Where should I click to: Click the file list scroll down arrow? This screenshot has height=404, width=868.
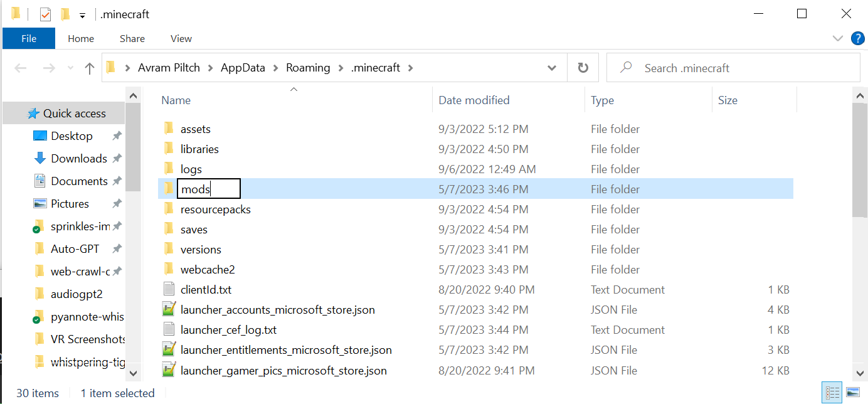point(860,373)
